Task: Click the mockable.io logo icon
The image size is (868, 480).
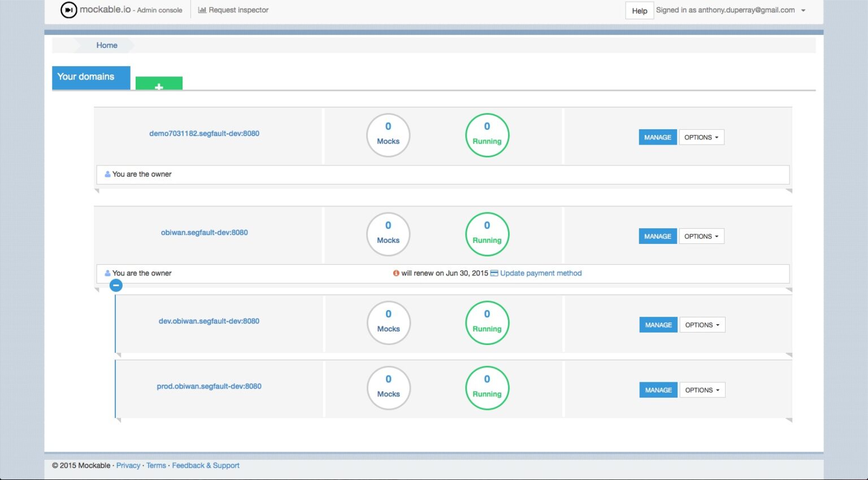Action: pyautogui.click(x=68, y=10)
